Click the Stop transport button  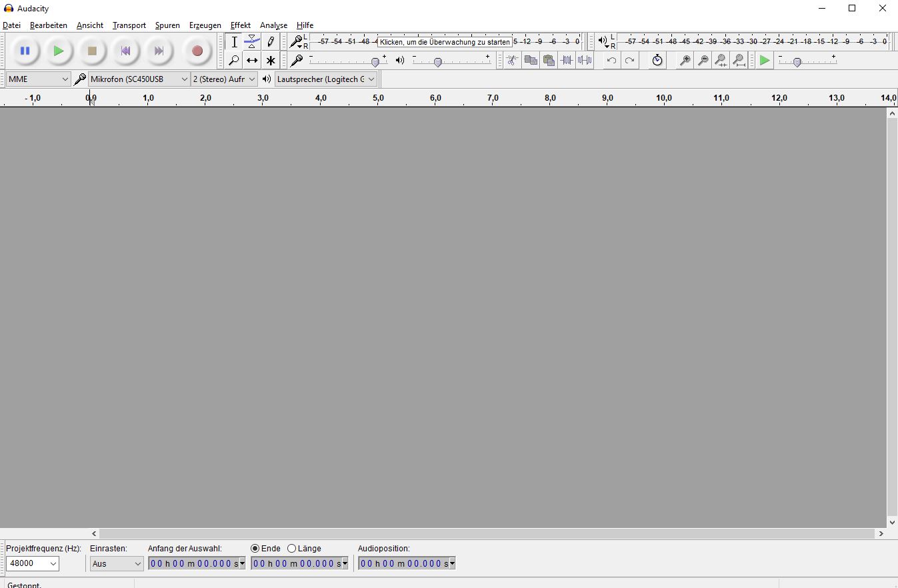point(92,51)
